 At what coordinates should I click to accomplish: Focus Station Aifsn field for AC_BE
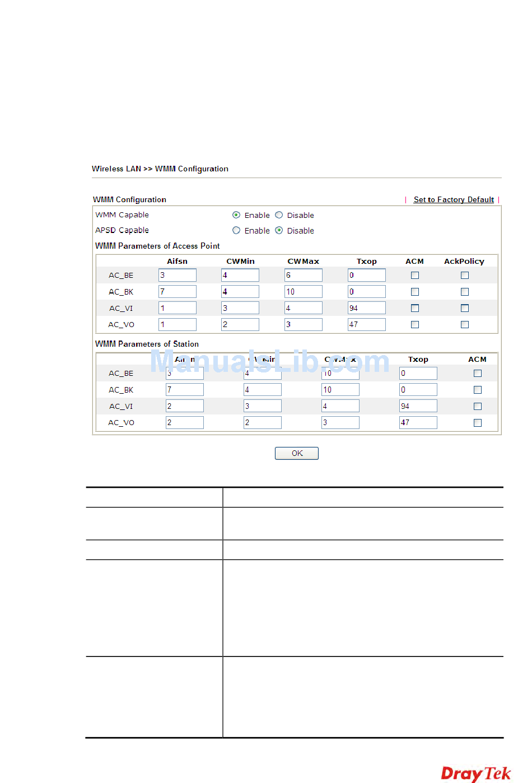[x=185, y=373]
